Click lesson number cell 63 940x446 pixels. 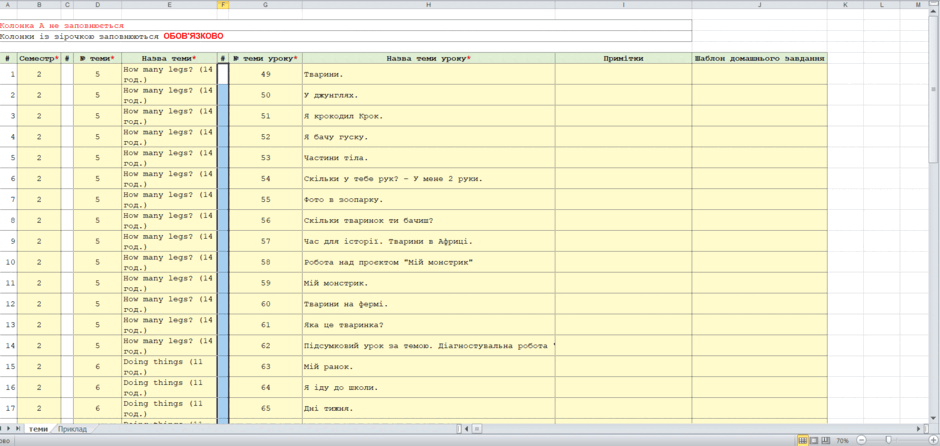click(x=266, y=366)
